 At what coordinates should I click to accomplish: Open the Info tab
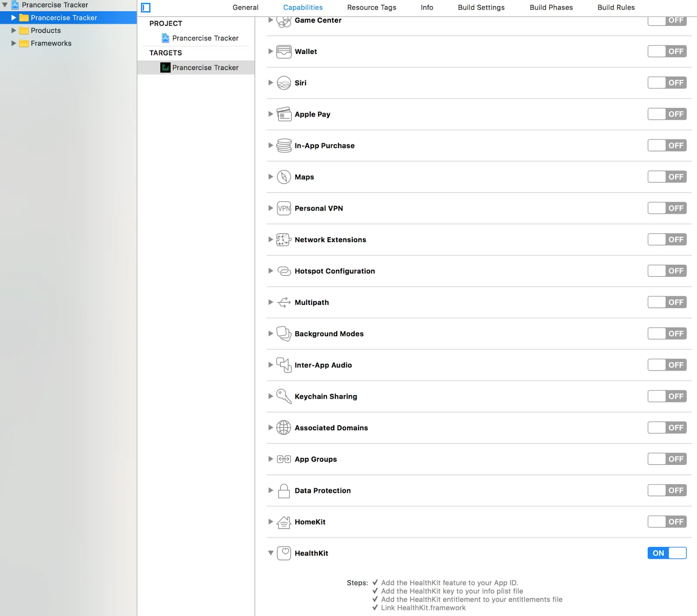tap(427, 7)
